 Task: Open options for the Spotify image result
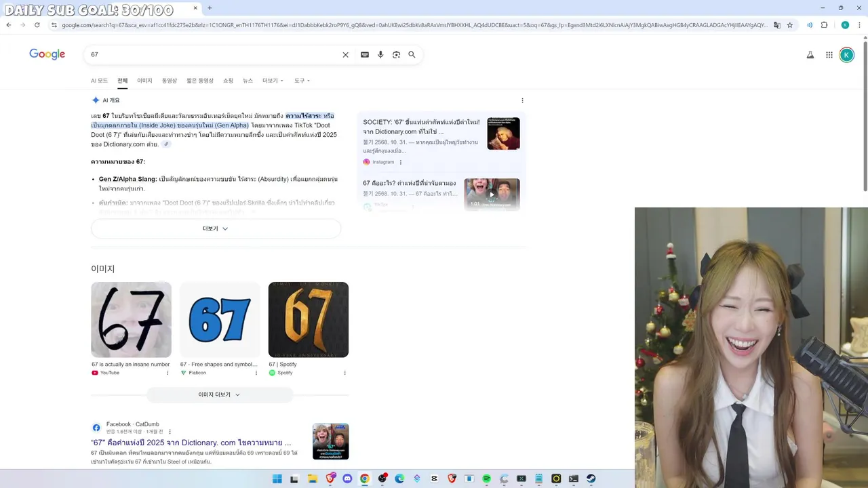point(344,373)
